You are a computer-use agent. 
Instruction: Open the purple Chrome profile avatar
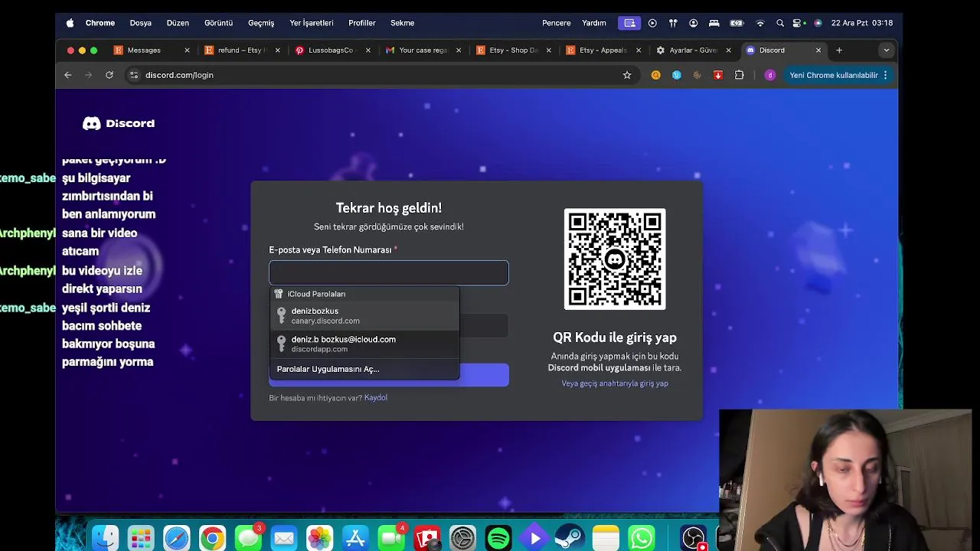click(770, 75)
